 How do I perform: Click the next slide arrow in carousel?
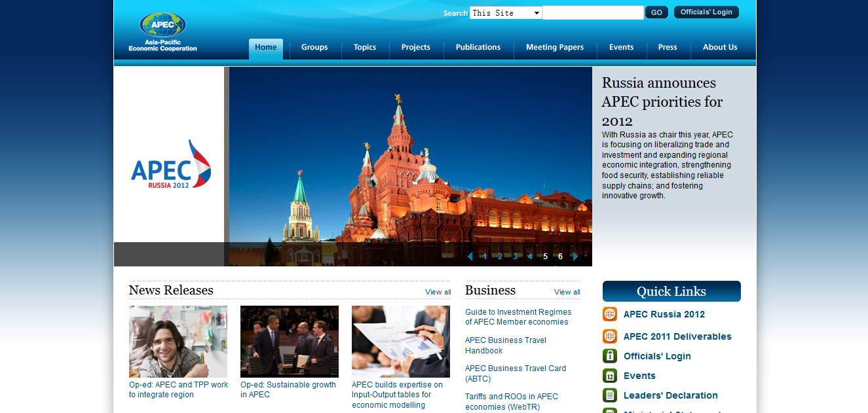click(575, 257)
